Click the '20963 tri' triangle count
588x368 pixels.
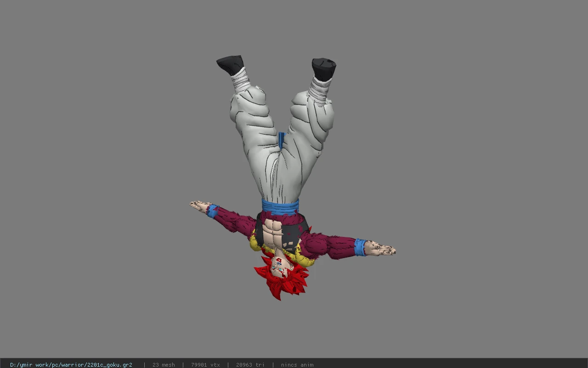pos(250,365)
